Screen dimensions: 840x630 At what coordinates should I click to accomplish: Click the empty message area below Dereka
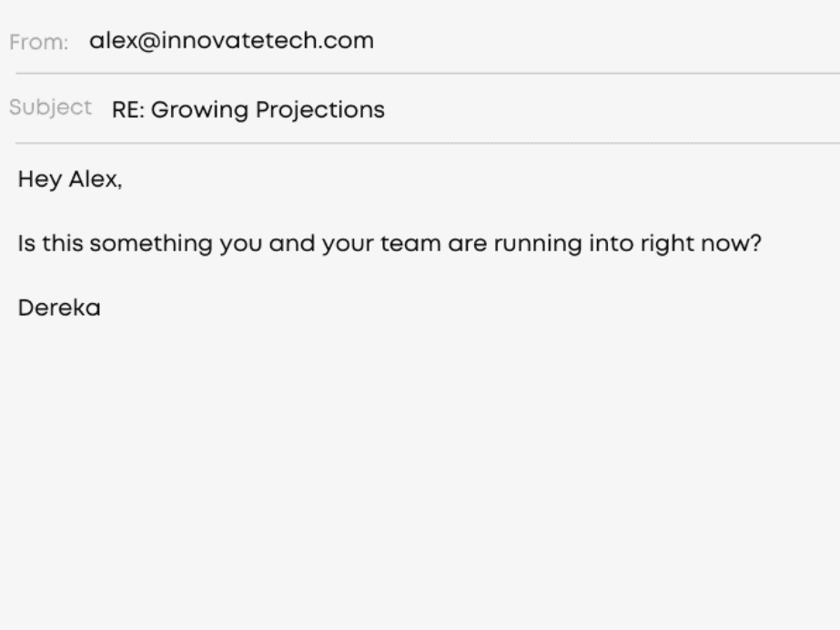(420, 472)
